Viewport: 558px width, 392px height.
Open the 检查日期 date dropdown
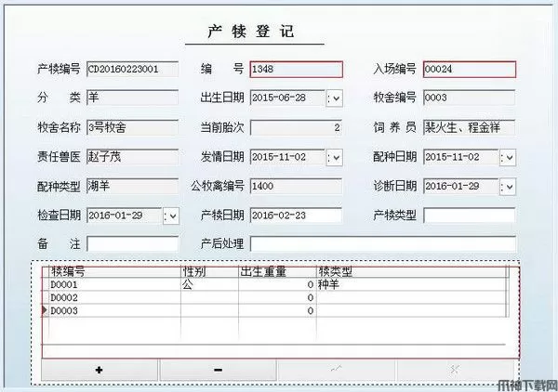tap(171, 216)
